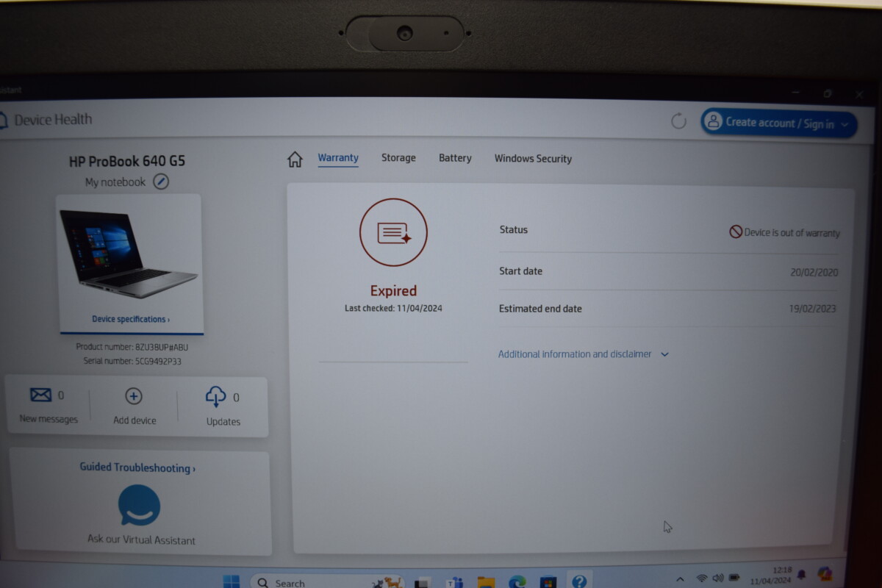Click the refresh icon in the header
The height and width of the screenshot is (588, 882).
678,121
